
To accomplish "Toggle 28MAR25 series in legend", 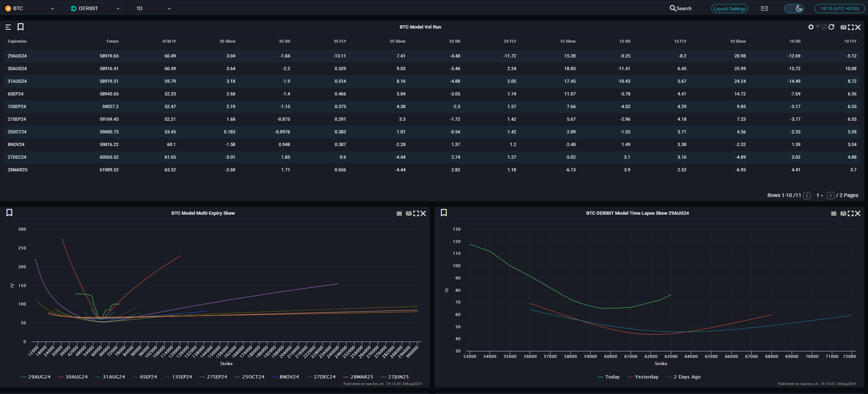I will (x=358, y=377).
